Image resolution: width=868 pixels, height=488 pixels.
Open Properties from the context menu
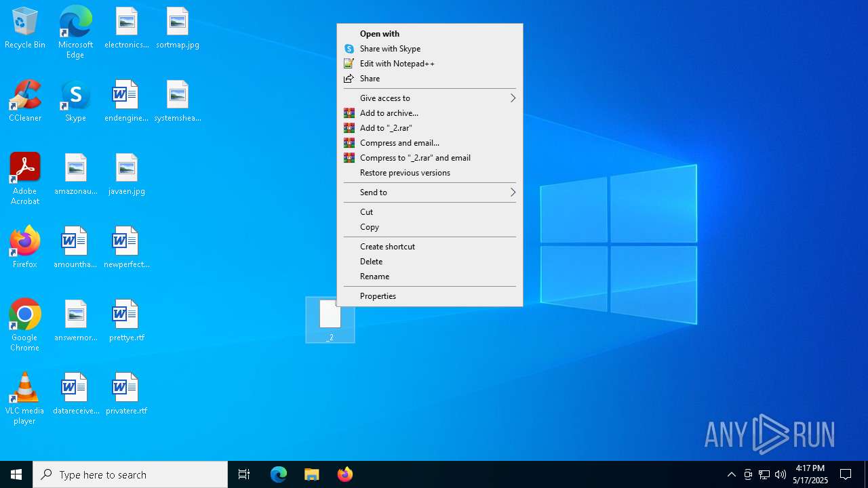[430, 296]
